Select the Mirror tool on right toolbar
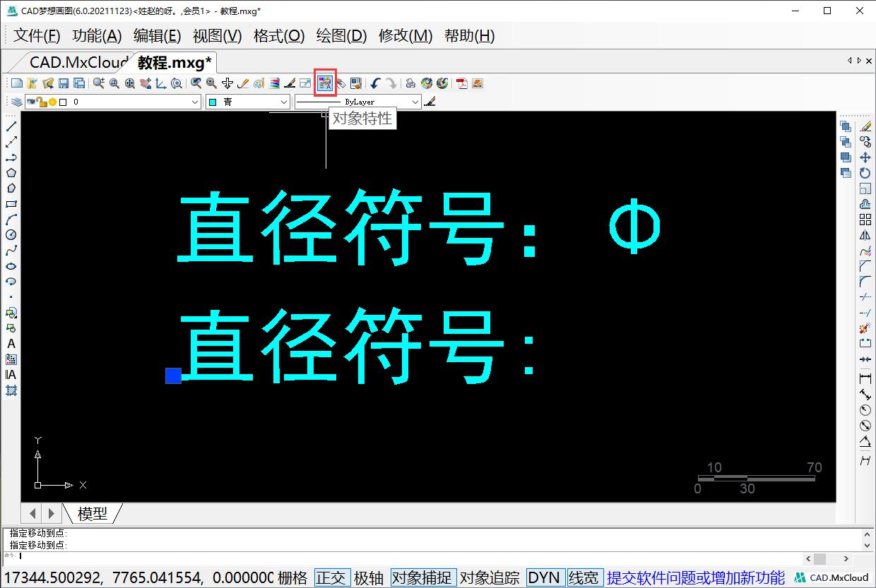Screen dimensions: 876x588 point(865,236)
